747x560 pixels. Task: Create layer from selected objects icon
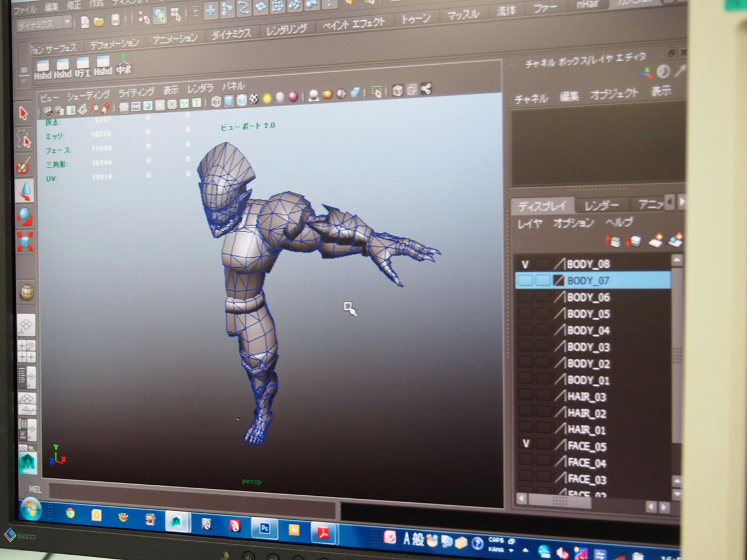676,239
